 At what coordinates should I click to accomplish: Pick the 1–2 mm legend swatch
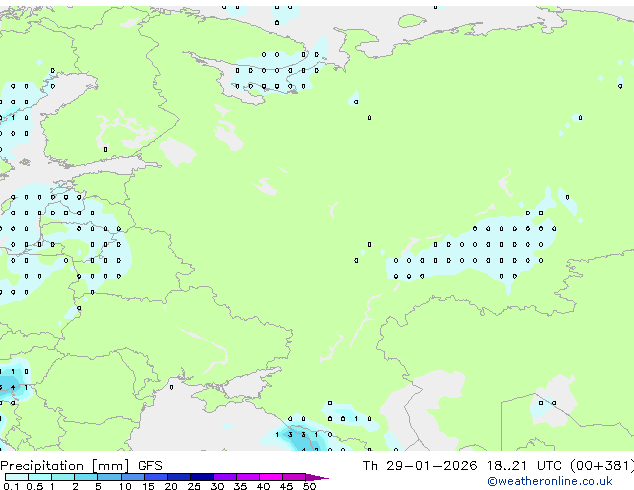63,477
